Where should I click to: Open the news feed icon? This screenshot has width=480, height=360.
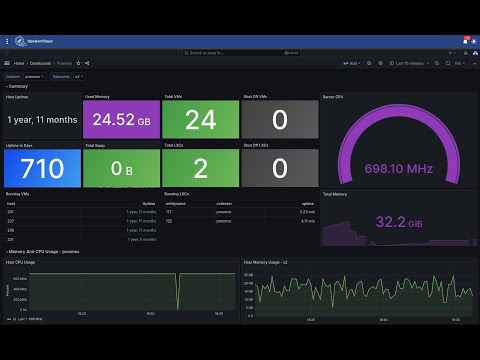pos(466,53)
